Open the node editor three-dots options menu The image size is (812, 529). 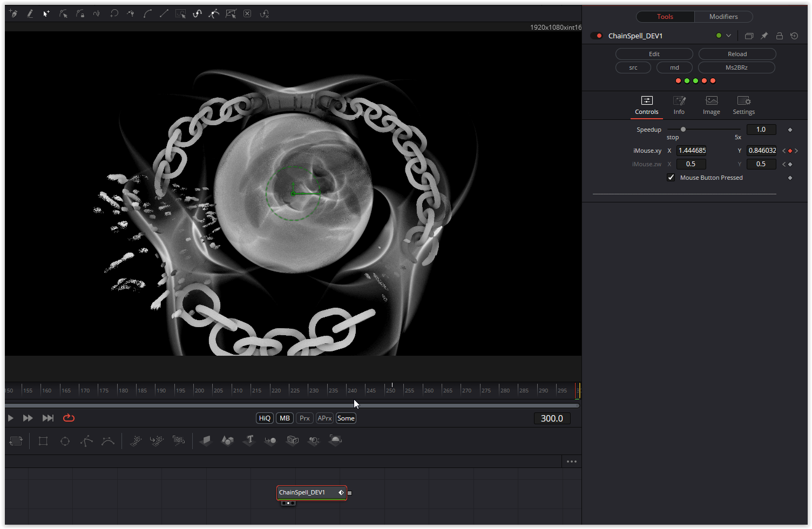pos(572,462)
